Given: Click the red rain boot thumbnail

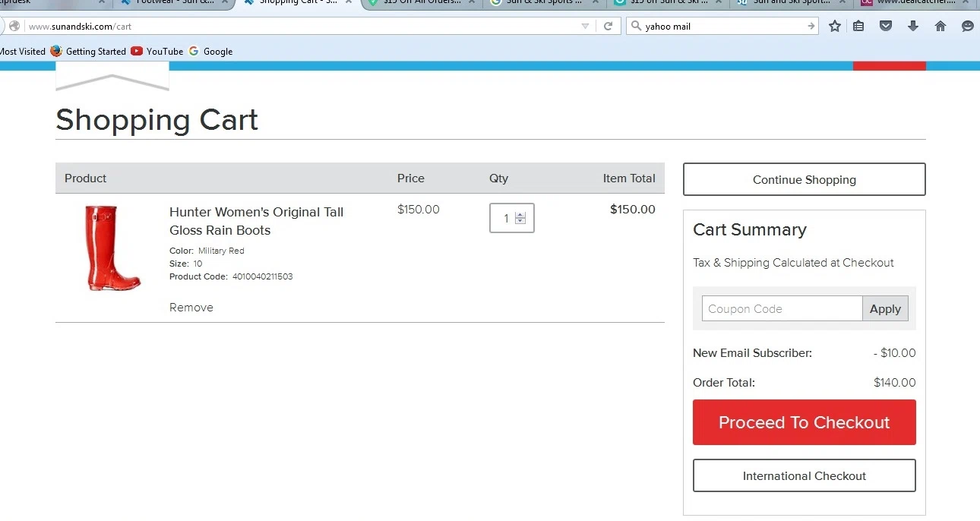Looking at the screenshot, I should [x=112, y=248].
